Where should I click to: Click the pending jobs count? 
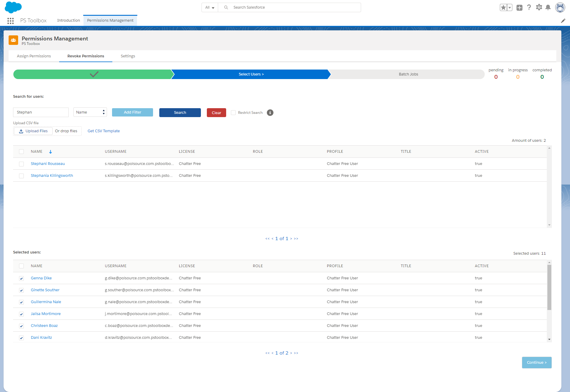(496, 77)
